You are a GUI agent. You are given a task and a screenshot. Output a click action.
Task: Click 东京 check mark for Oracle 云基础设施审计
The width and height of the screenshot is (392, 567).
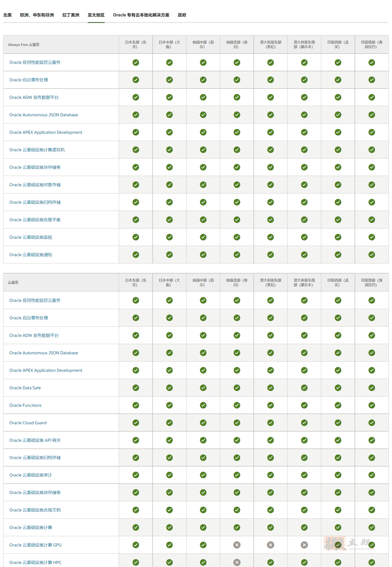point(136,475)
